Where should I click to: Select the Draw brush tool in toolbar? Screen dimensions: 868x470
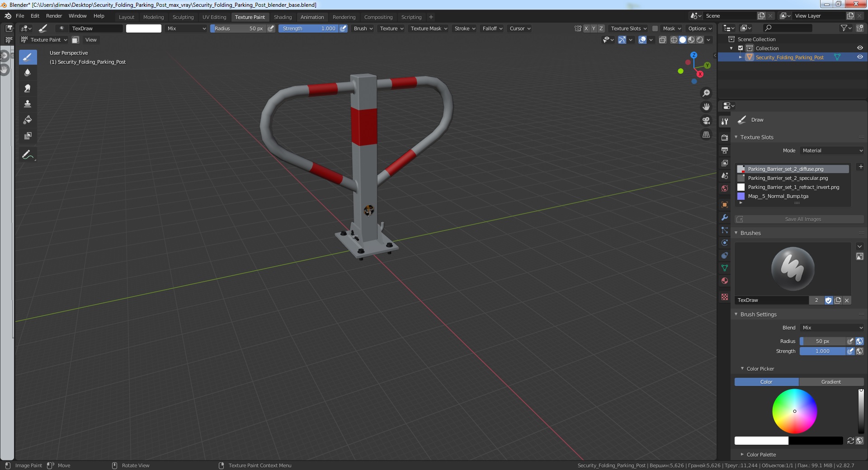[28, 57]
